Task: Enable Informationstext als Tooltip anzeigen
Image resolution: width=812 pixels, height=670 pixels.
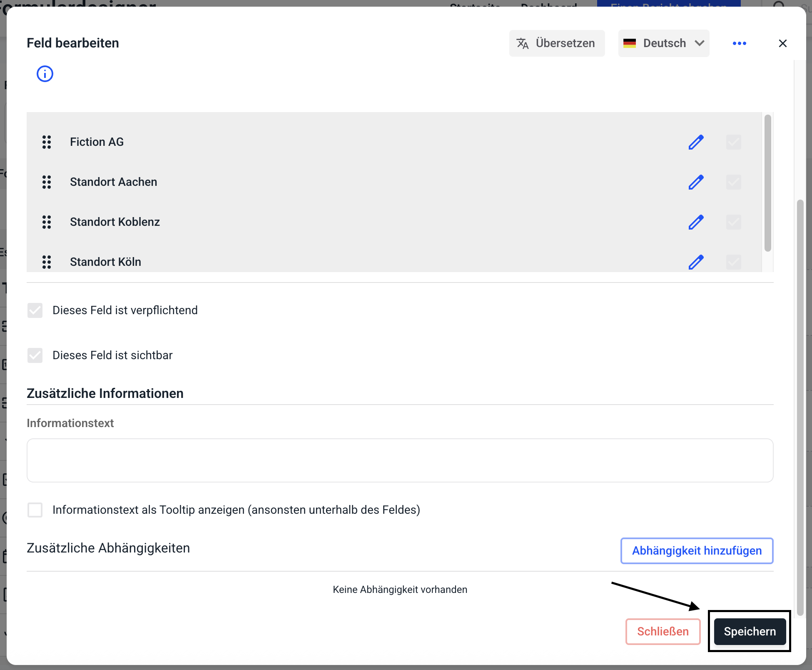Action: [35, 510]
